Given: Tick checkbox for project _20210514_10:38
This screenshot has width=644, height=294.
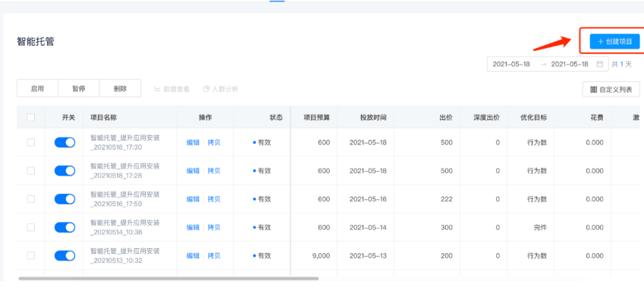Looking at the screenshot, I should tap(31, 227).
